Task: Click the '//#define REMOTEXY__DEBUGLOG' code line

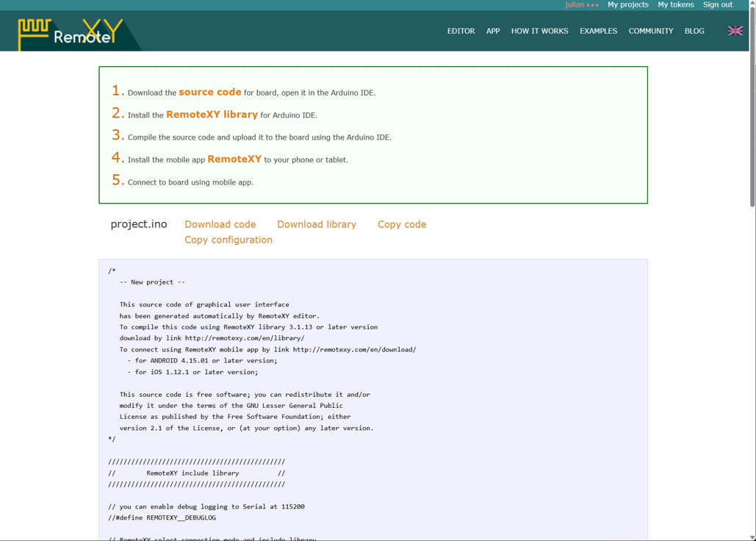Action: click(162, 518)
